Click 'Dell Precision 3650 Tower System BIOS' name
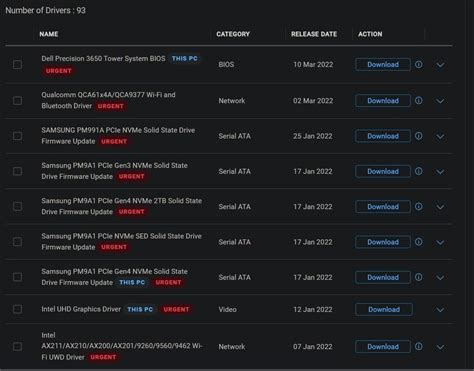Screen dimensions: 474x371 coord(103,58)
